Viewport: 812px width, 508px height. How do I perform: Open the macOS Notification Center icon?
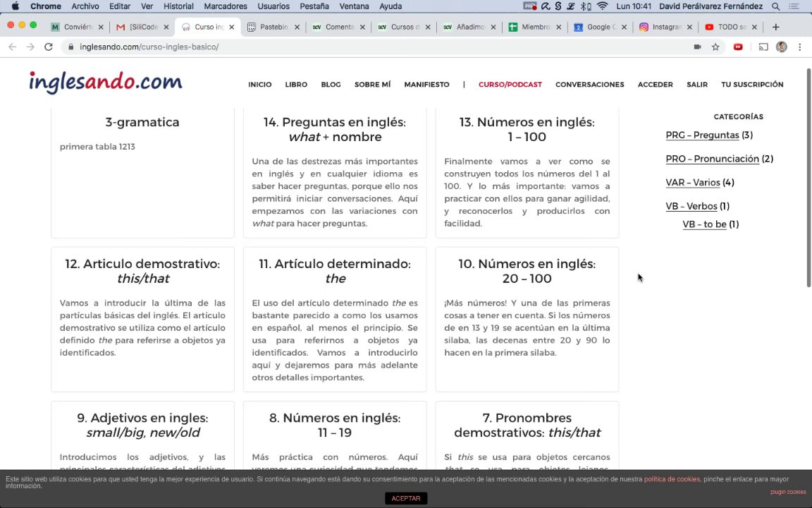(x=794, y=6)
